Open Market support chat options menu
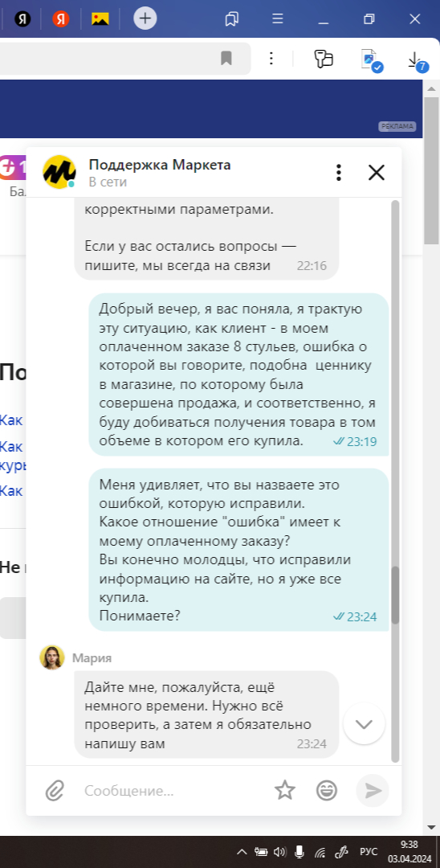Screen dimensions: 440x868 [x=339, y=172]
